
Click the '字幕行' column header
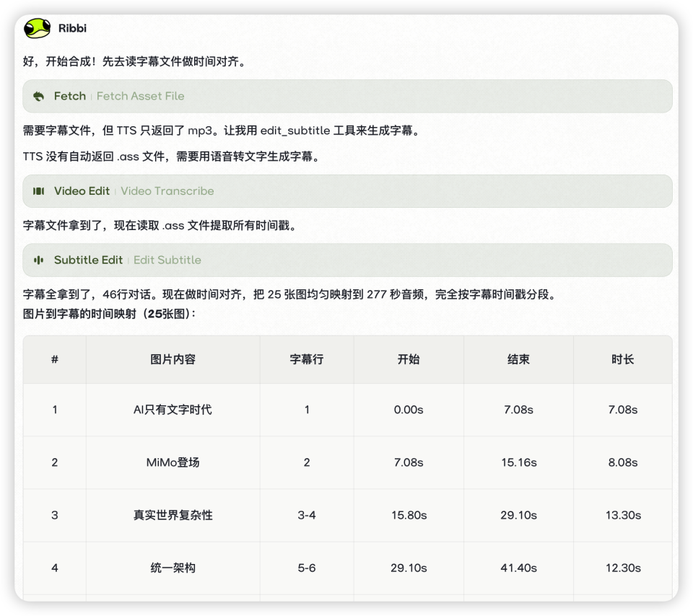tap(307, 359)
